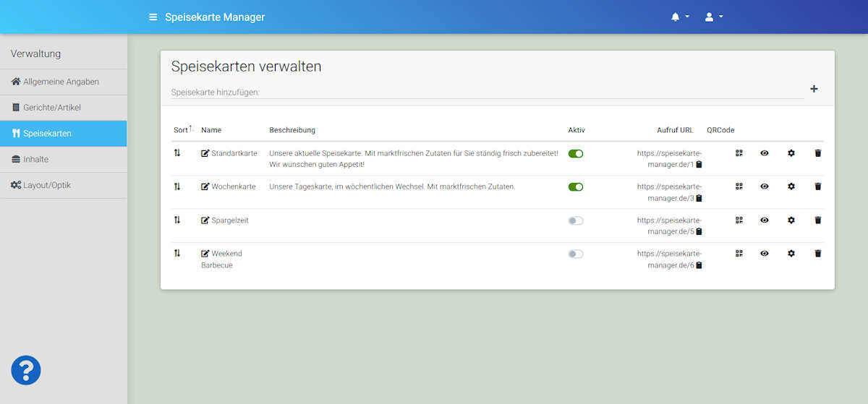Copy the Standartkarte URL to clipboard
Image resolution: width=868 pixels, height=404 pixels.
(x=699, y=165)
